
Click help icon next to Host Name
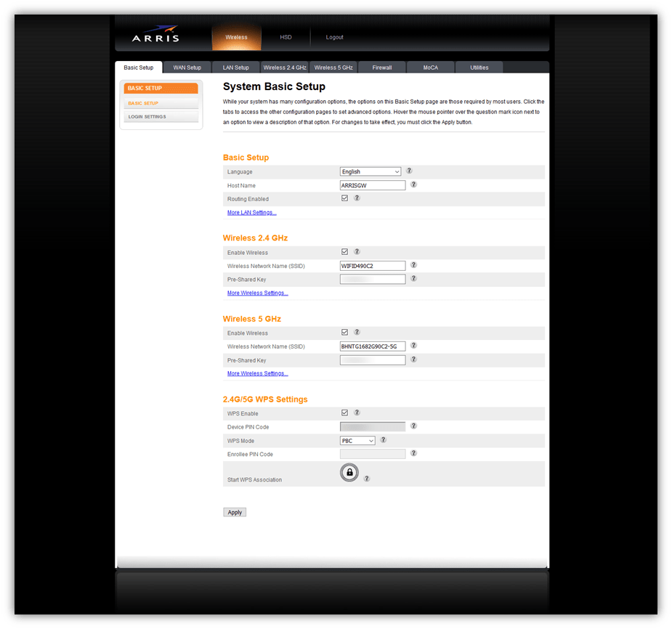coord(413,184)
